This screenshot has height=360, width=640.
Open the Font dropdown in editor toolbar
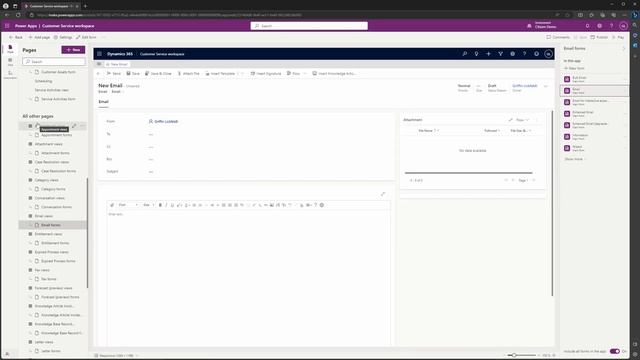tap(128, 205)
